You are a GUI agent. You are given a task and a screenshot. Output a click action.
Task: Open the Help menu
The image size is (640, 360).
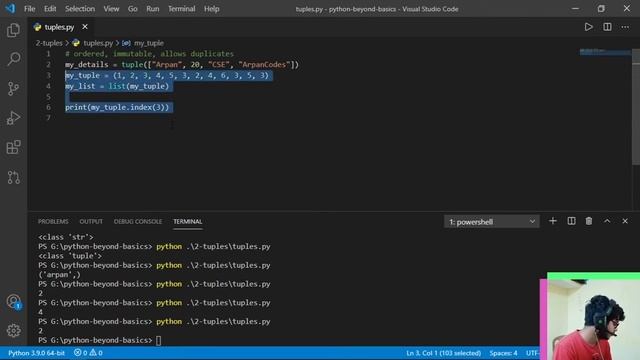coord(211,9)
